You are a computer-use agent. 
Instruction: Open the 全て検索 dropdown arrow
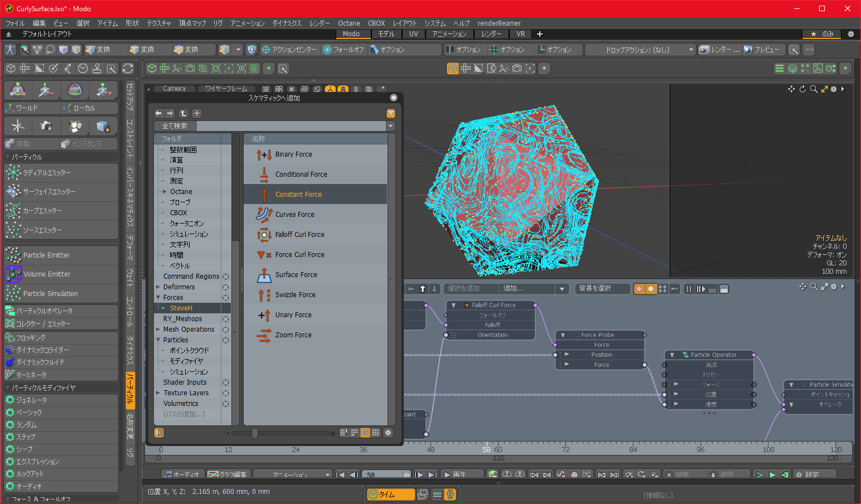point(391,126)
